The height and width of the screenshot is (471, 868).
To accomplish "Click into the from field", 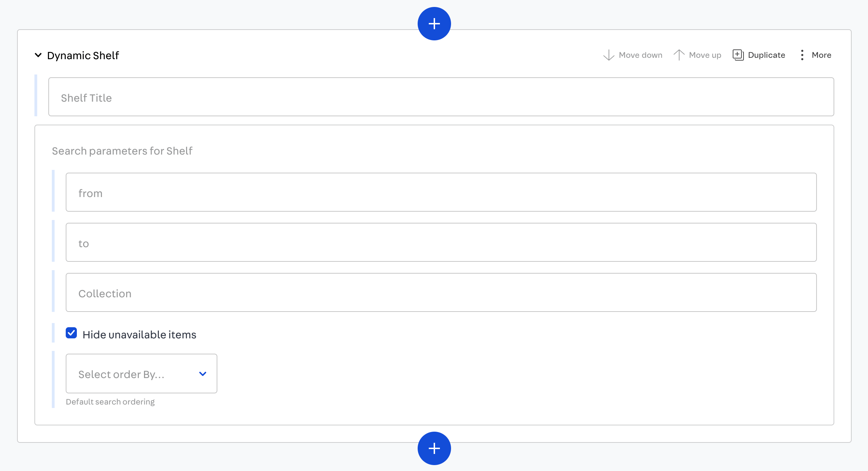I will pyautogui.click(x=441, y=192).
